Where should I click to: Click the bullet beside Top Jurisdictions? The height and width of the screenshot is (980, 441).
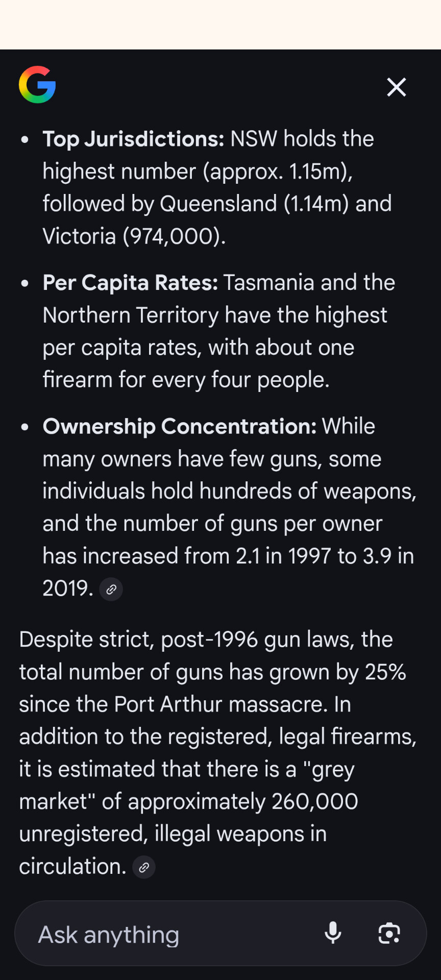click(24, 139)
